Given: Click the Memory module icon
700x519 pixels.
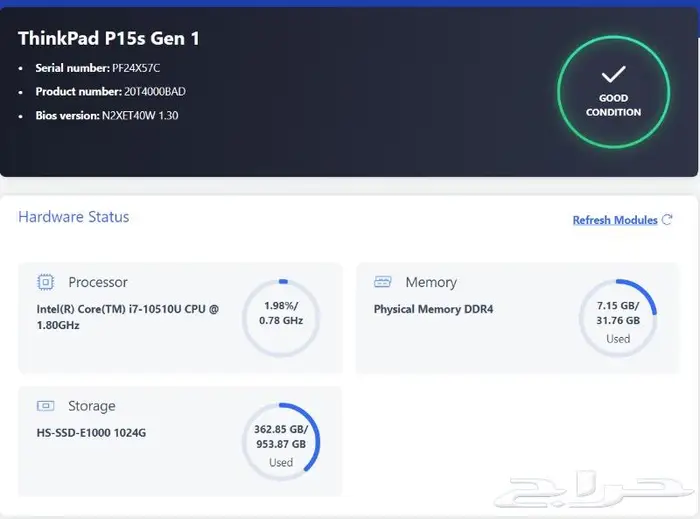Looking at the screenshot, I should tap(383, 282).
